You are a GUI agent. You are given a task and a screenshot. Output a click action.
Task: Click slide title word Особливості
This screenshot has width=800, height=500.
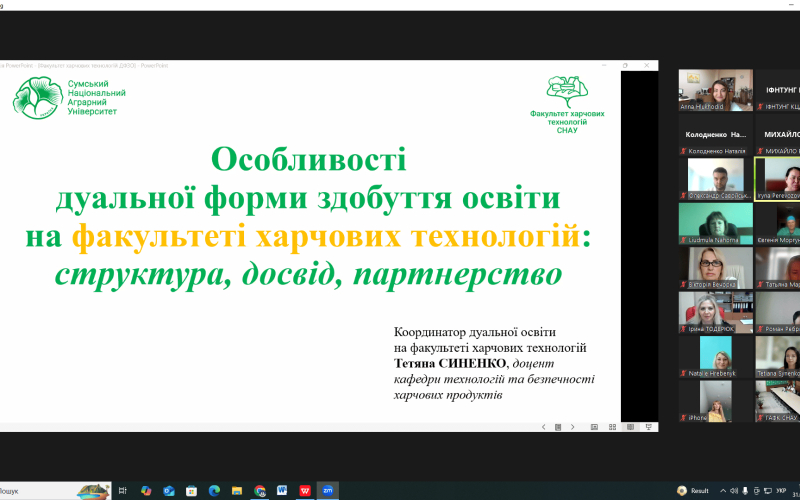point(309,159)
